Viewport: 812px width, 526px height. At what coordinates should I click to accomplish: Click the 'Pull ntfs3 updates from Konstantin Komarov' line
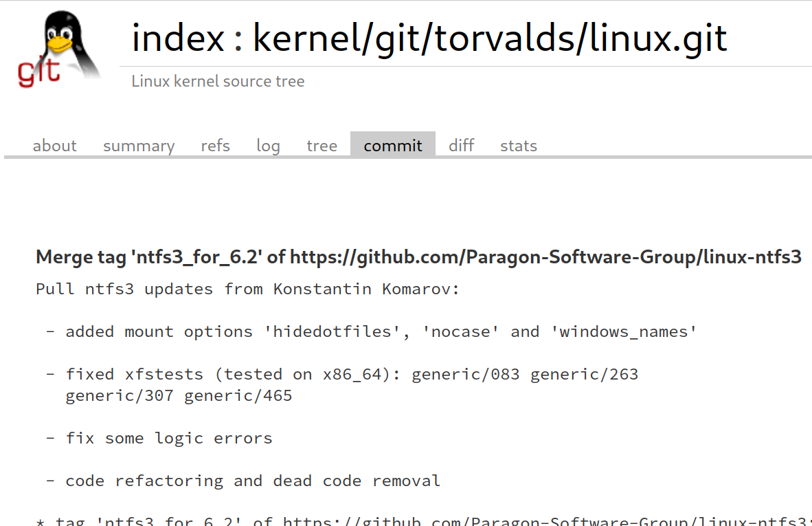click(x=247, y=289)
